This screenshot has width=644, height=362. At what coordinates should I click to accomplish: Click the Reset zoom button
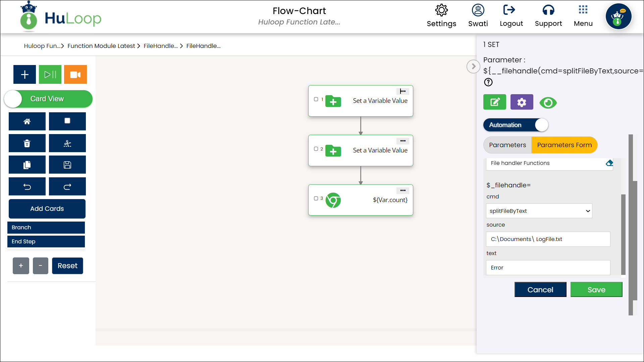coord(67,266)
